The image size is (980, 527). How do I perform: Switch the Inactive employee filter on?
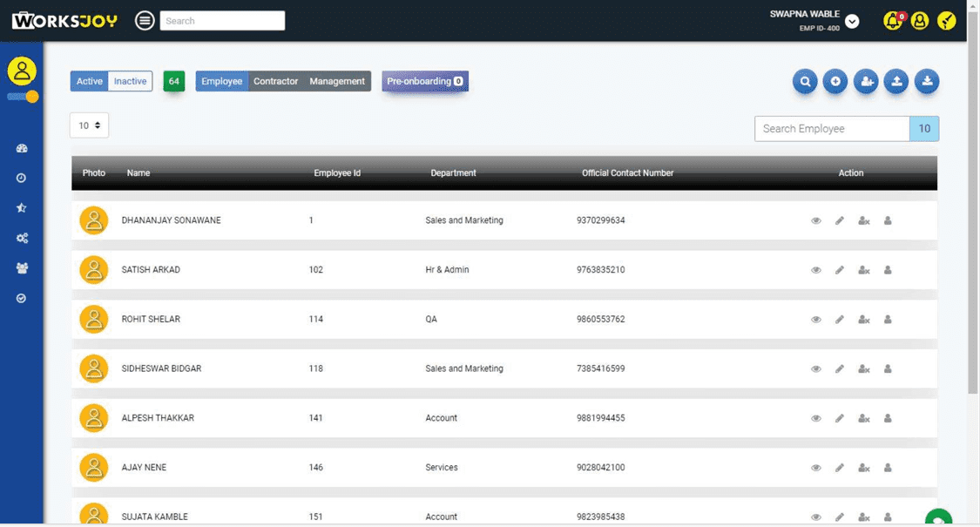tap(130, 81)
